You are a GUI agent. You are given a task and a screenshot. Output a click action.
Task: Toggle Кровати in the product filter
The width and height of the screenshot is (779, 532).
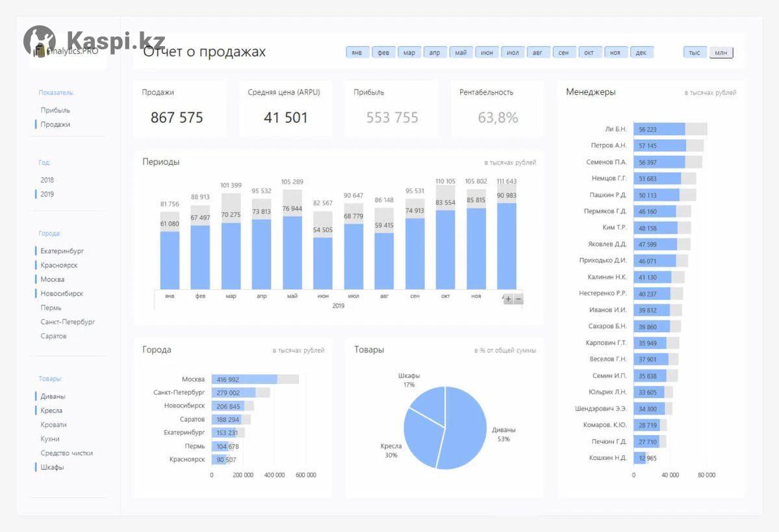pos(53,425)
